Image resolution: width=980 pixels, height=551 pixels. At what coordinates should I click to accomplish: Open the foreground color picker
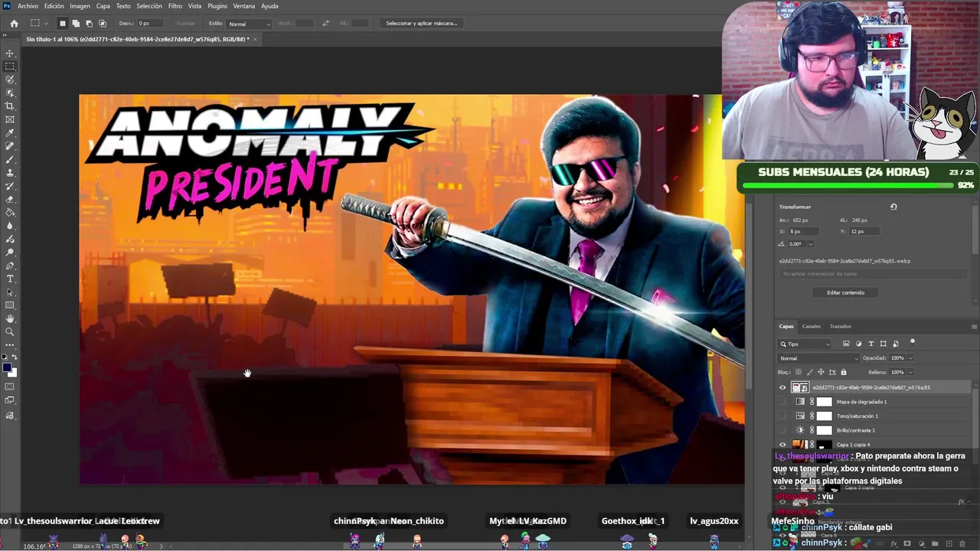(7, 367)
